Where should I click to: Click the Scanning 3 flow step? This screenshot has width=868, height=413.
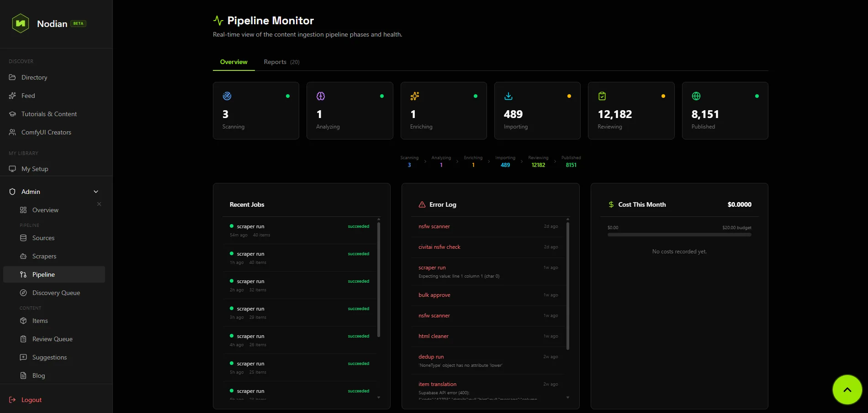pyautogui.click(x=409, y=161)
